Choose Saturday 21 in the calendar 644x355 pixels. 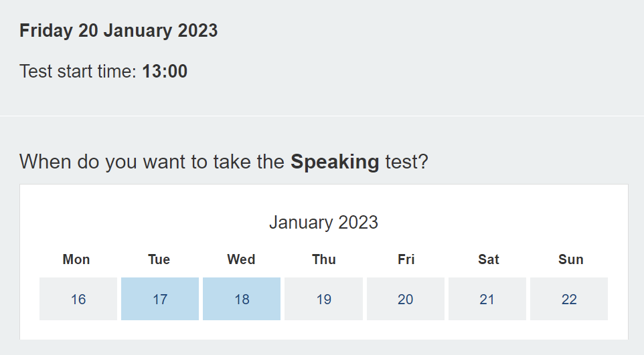487,299
